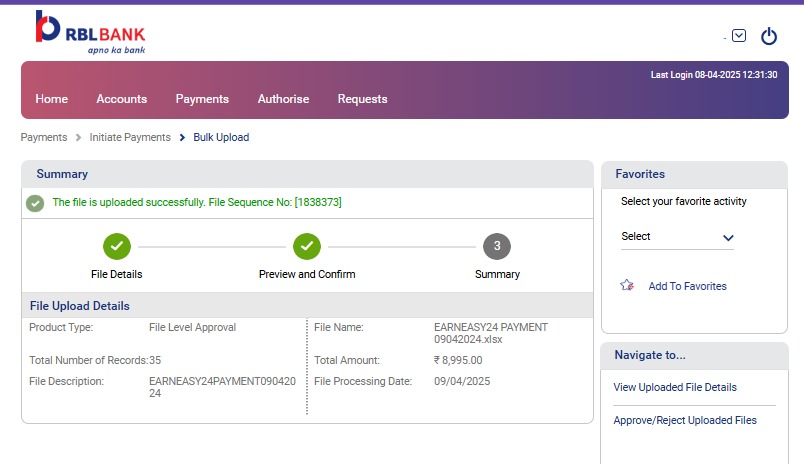Click the Bulk Upload breadcrumb
Screen dimensions: 804x464
(x=221, y=137)
